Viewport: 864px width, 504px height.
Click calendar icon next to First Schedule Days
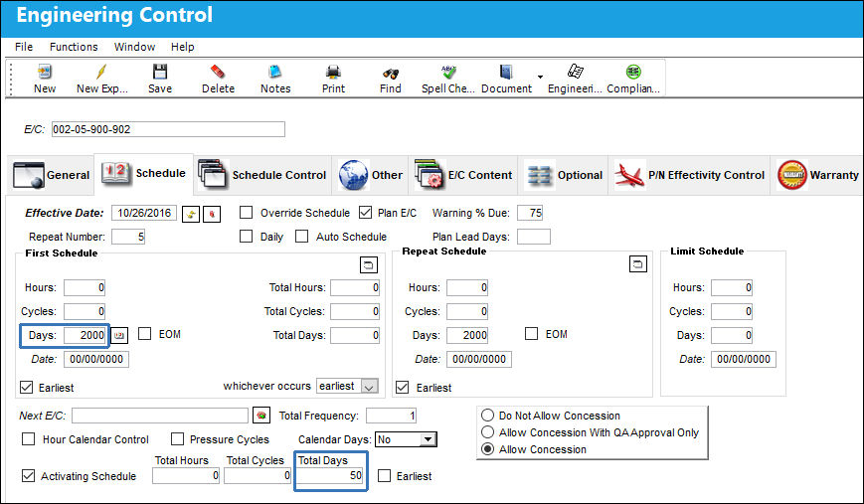pos(119,335)
